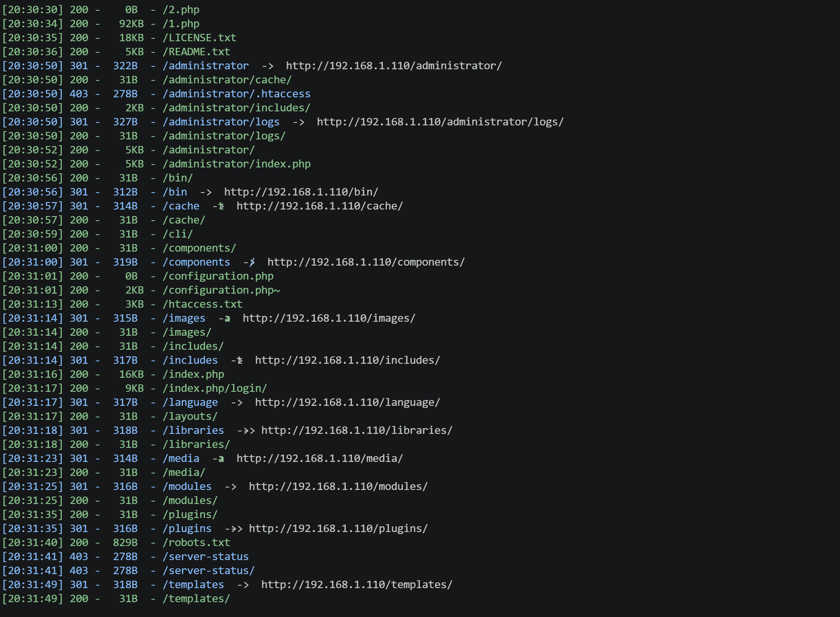Open the http://192.168.1.110/administrator/ redirect URL
The width and height of the screenshot is (840, 617).
coord(394,66)
